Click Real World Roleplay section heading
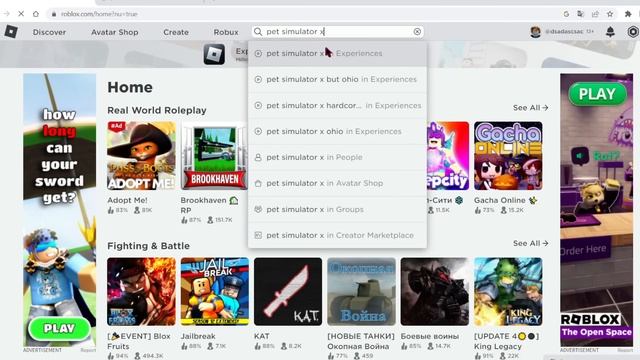This screenshot has width=640, height=360. [157, 110]
